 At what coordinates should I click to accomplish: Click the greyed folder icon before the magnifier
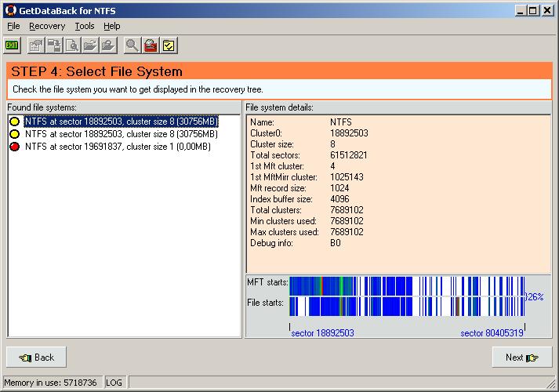tap(108, 45)
